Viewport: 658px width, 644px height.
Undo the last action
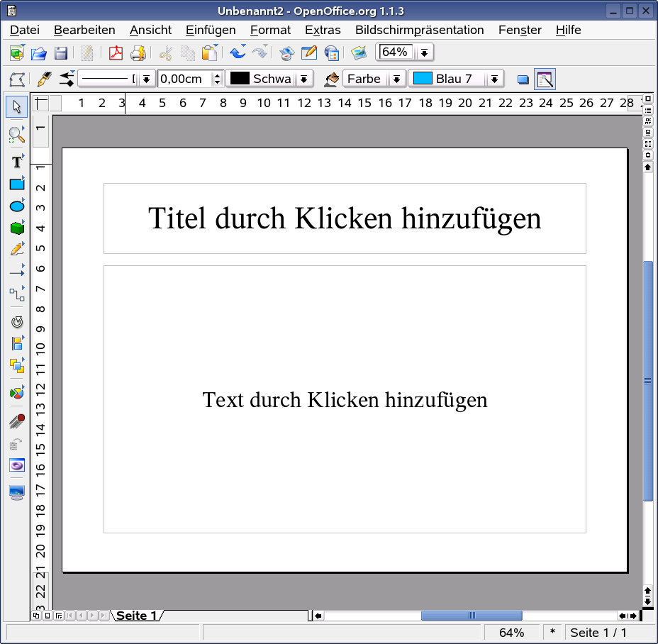pyautogui.click(x=236, y=52)
